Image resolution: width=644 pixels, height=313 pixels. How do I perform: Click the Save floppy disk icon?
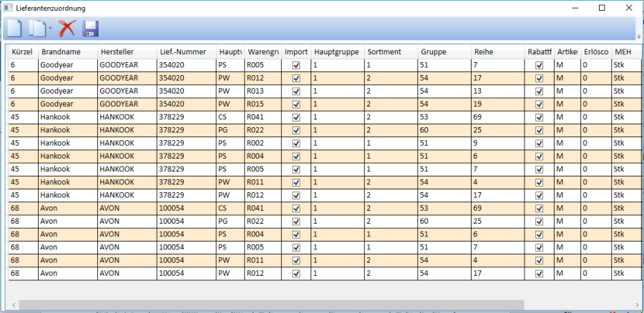point(90,29)
